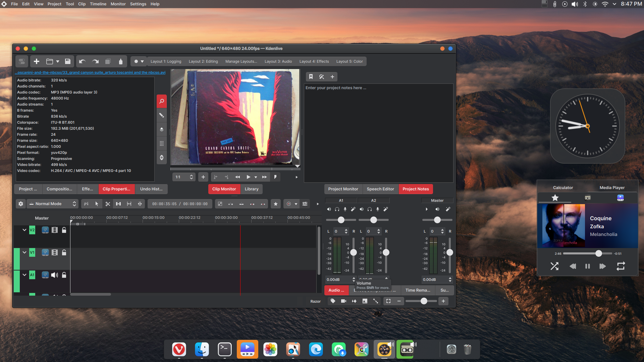Activate the Spacer tool in timeline toolbar
The height and width of the screenshot is (362, 644).
pyautogui.click(x=118, y=204)
